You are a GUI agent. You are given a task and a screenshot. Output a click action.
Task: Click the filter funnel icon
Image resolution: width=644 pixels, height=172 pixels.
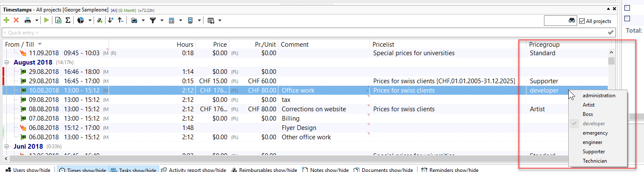pyautogui.click(x=153, y=20)
